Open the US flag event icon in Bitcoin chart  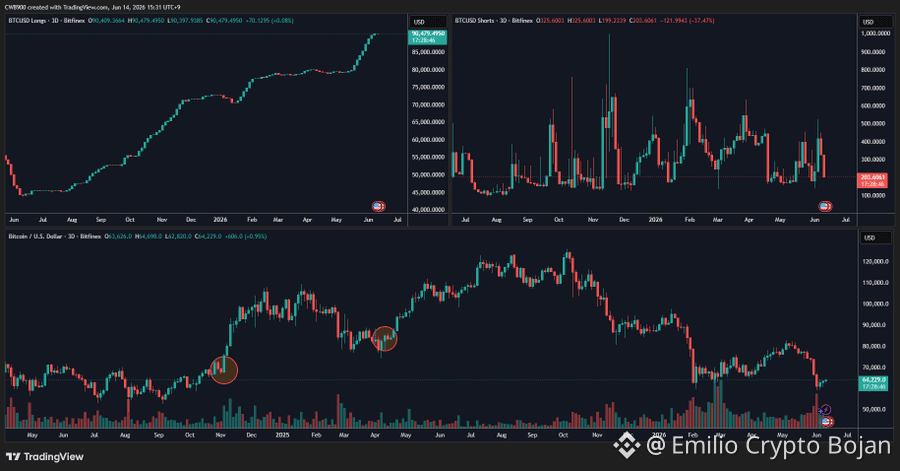click(827, 422)
